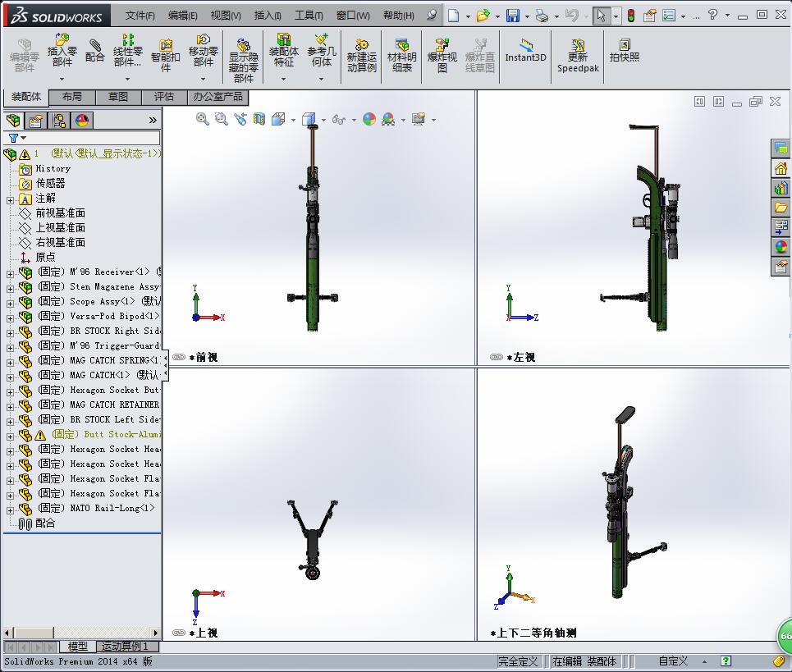
Task: Switch to the 评估 tab
Action: click(x=164, y=97)
